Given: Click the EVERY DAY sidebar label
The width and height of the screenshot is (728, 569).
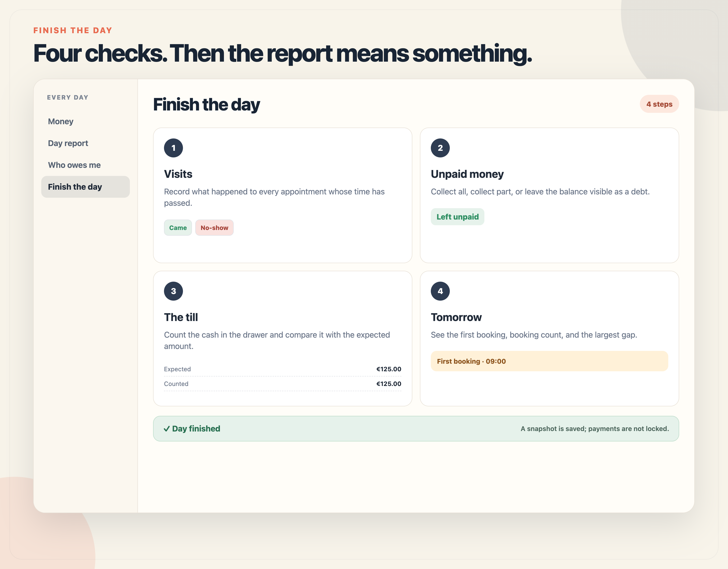Looking at the screenshot, I should pos(68,97).
